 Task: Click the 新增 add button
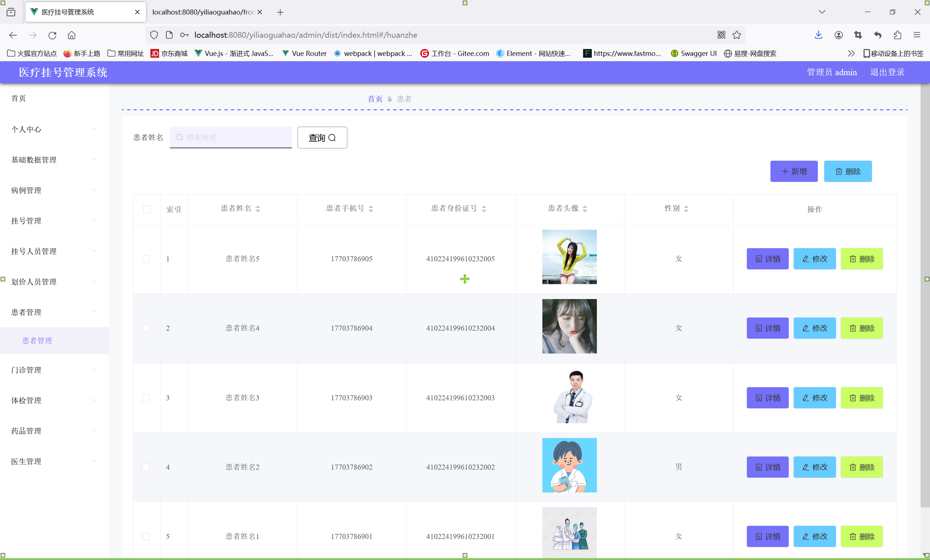[793, 172]
